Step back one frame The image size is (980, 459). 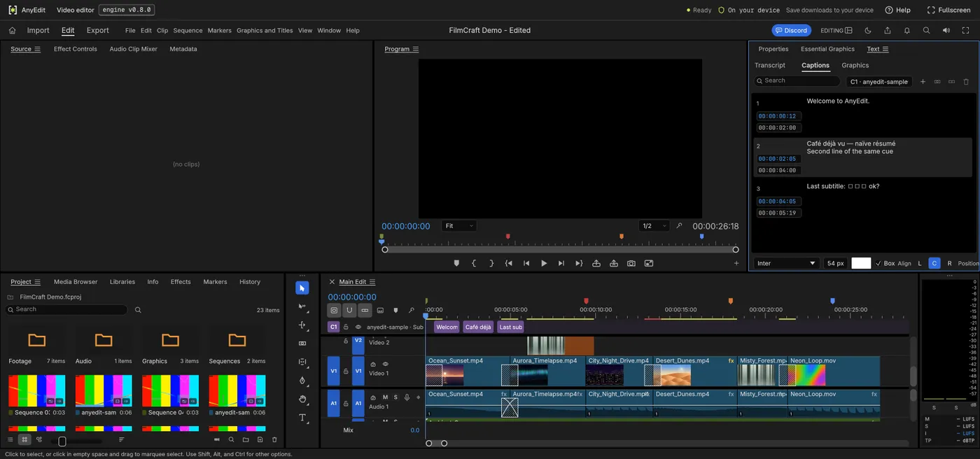pos(526,263)
